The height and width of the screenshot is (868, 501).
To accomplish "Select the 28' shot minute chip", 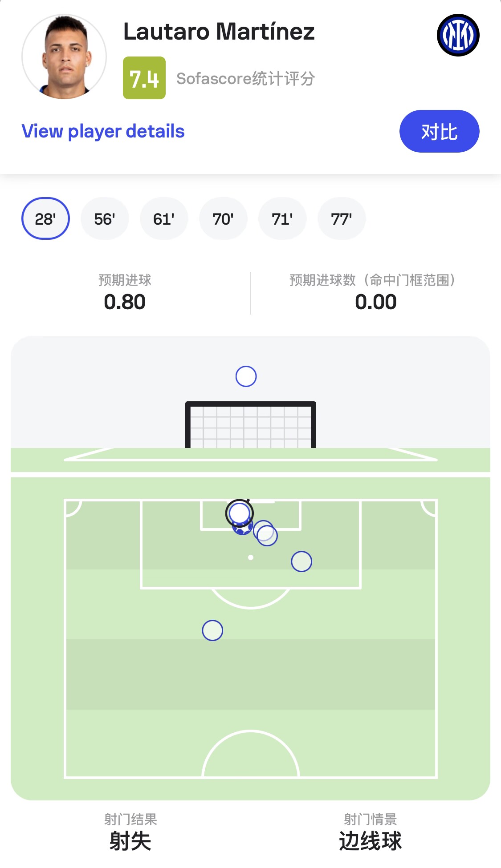I will tap(45, 218).
